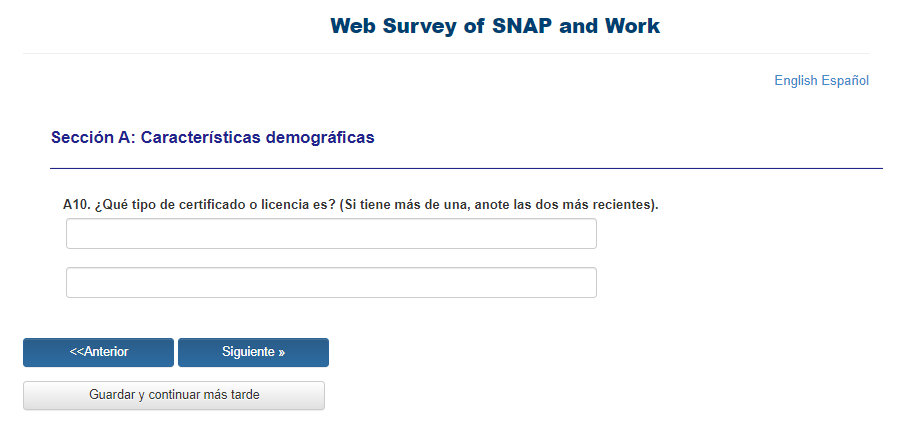Click the second certificate type text field
899x422 pixels.
[x=331, y=282]
